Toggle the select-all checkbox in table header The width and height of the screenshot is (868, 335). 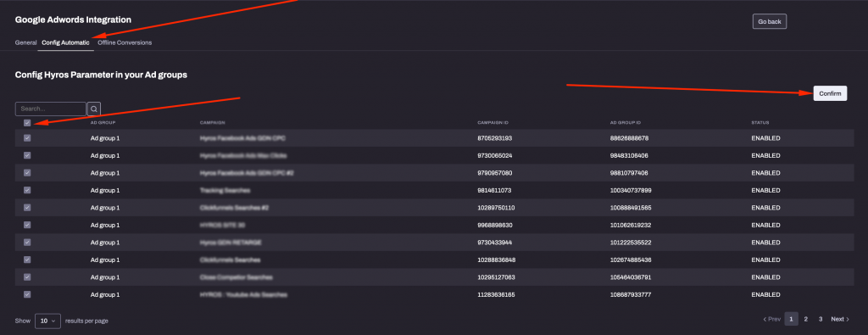coord(27,123)
